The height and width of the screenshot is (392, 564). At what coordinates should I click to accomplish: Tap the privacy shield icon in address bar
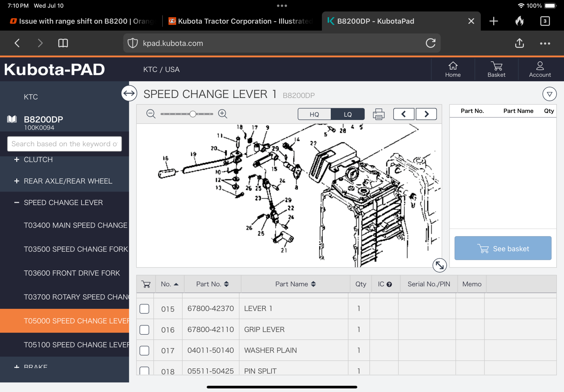tap(133, 43)
